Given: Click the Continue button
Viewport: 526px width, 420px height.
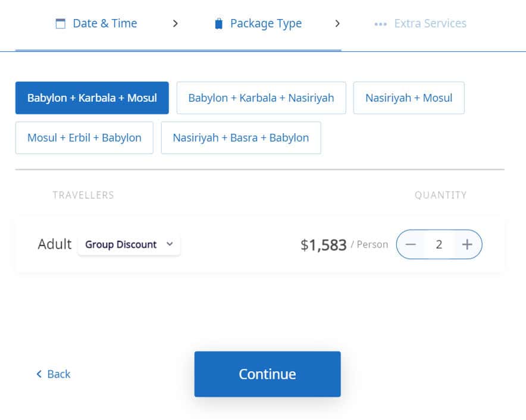Looking at the screenshot, I should click(x=267, y=374).
